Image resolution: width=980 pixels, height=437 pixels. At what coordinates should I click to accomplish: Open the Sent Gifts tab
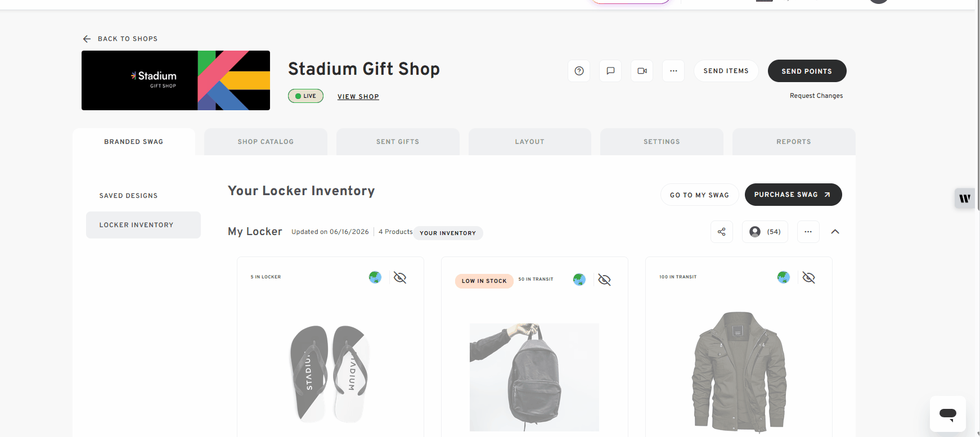click(x=398, y=142)
